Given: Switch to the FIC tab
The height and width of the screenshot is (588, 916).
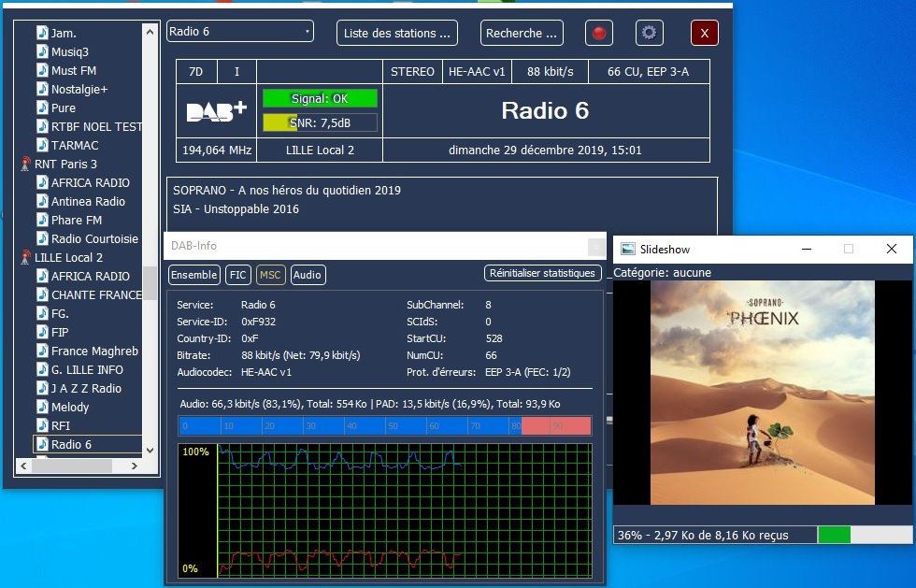Looking at the screenshot, I should (x=238, y=274).
